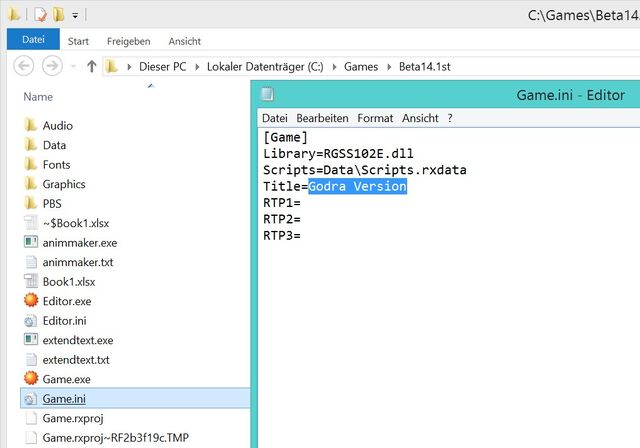Switch to the Freigeben ribbon tab
Viewport: 640px width, 448px height.
pos(129,41)
